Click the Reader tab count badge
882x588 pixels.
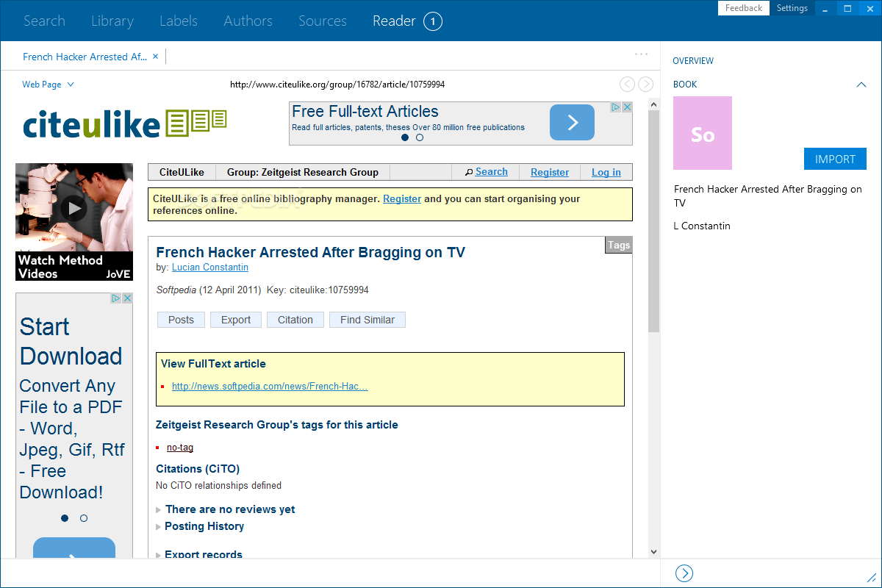(x=433, y=21)
